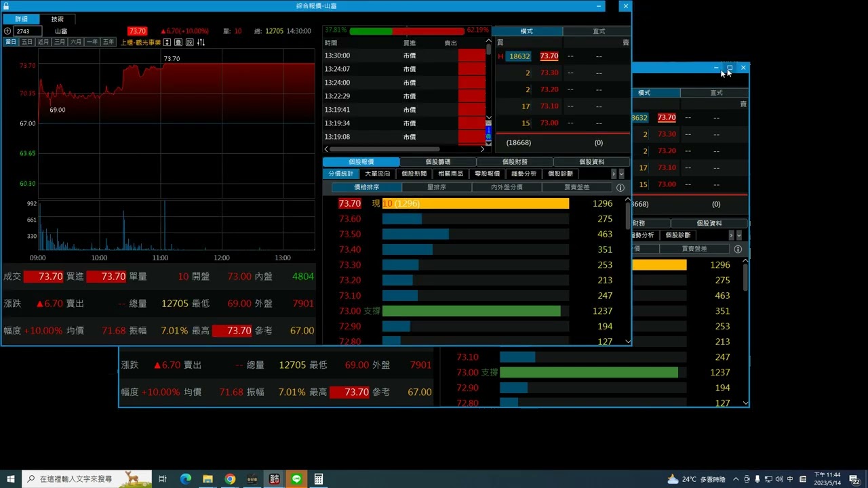
Task: Click tick list scroll-down arrow
Action: [488, 117]
